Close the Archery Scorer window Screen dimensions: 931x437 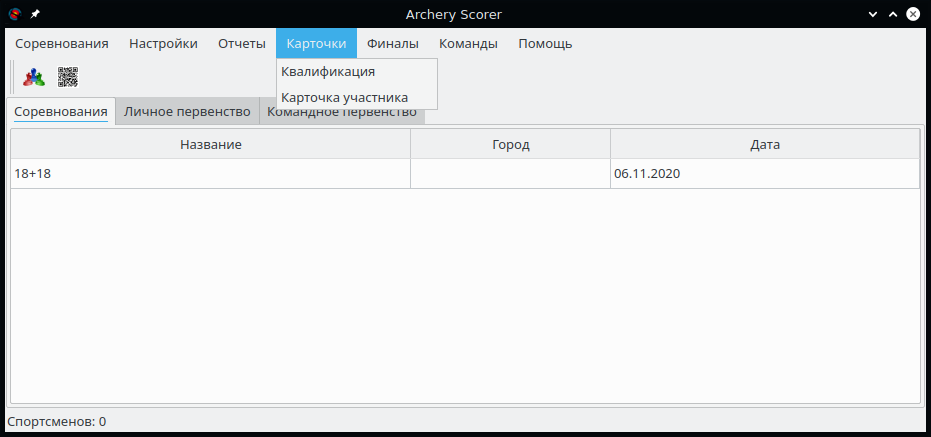(913, 14)
